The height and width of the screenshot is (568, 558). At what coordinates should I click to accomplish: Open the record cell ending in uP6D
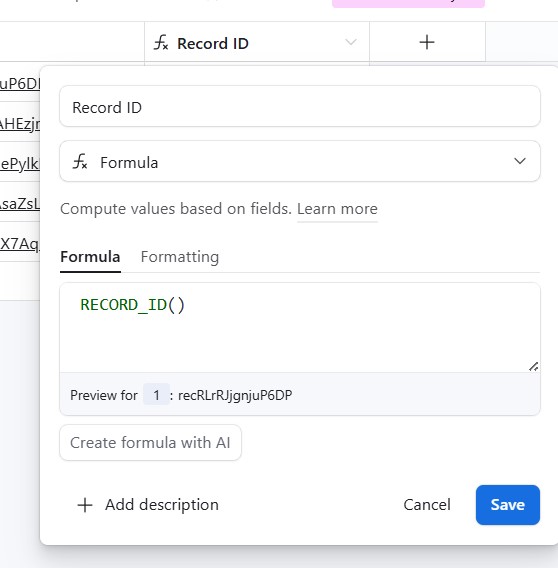[x=20, y=84]
